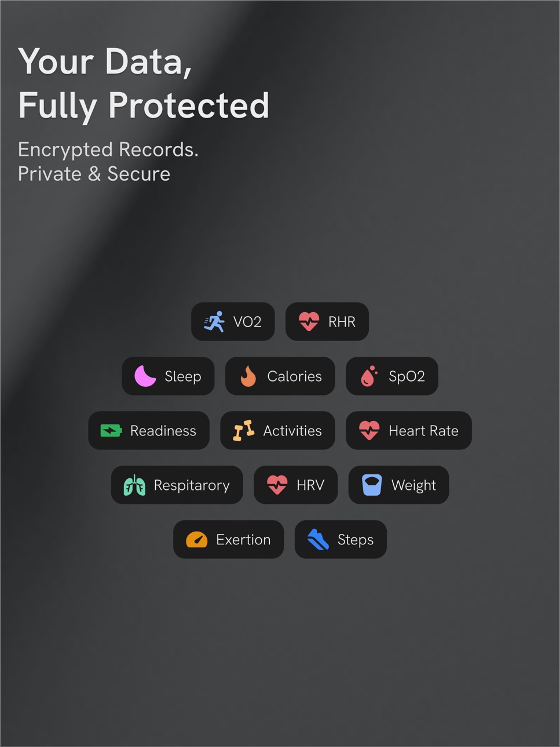The width and height of the screenshot is (560, 747).
Task: Tap the Readiness label text
Action: [x=163, y=431]
